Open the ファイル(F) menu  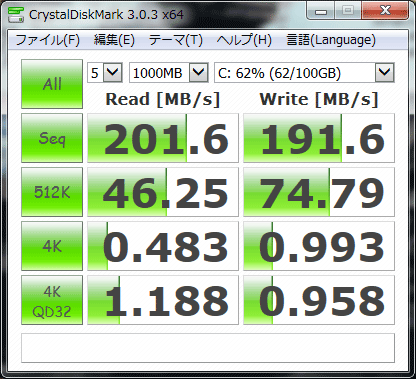47,40
